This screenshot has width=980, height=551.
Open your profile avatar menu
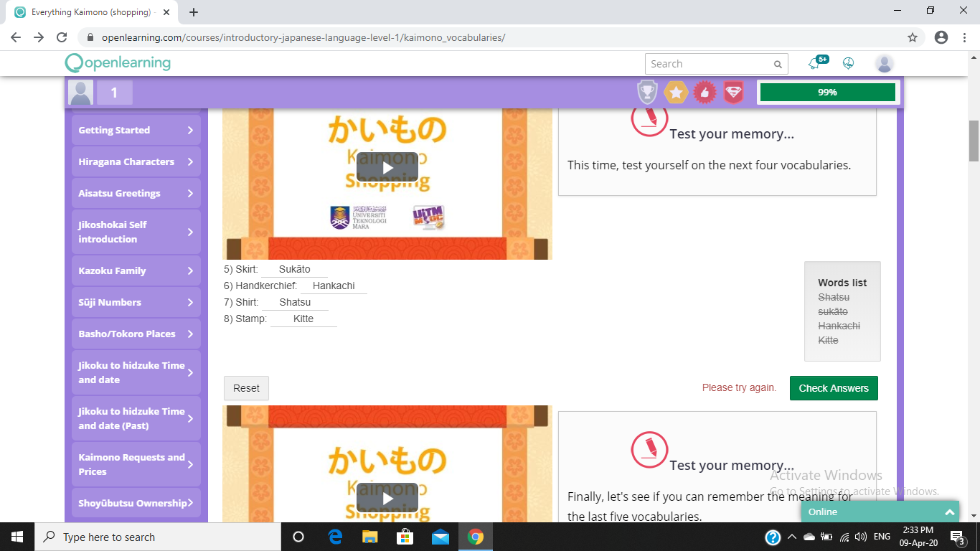884,63
